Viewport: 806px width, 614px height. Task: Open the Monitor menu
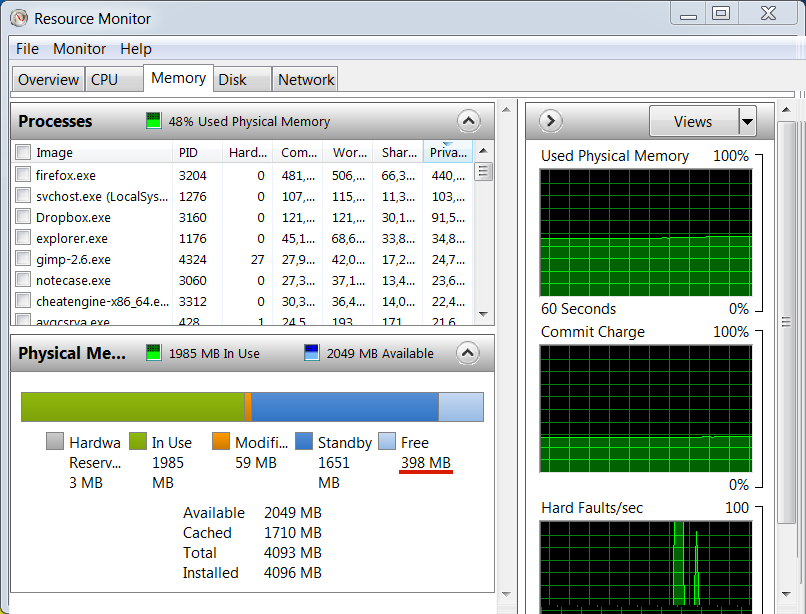(x=79, y=49)
